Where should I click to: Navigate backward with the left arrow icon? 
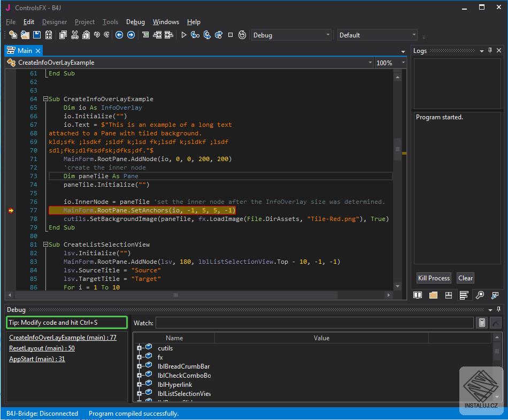coord(119,35)
